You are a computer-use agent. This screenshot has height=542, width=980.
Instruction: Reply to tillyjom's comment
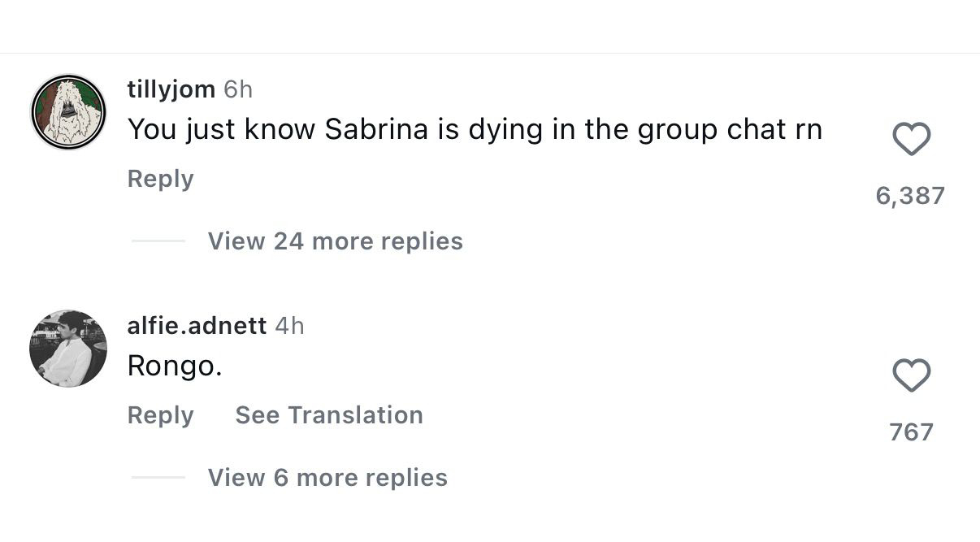tap(160, 179)
